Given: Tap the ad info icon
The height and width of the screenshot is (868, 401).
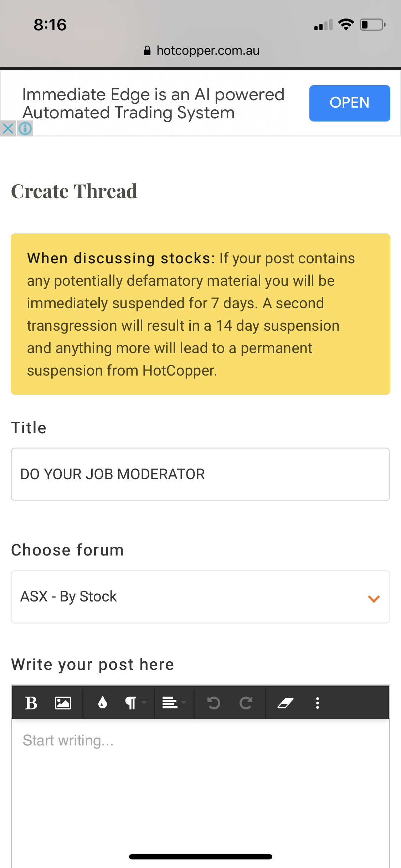Looking at the screenshot, I should coord(25,128).
